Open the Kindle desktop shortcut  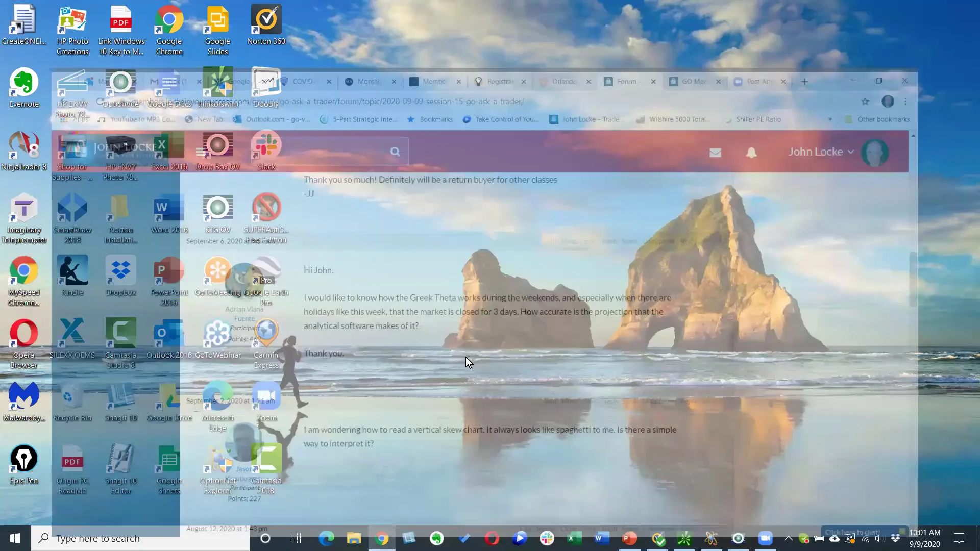72,277
